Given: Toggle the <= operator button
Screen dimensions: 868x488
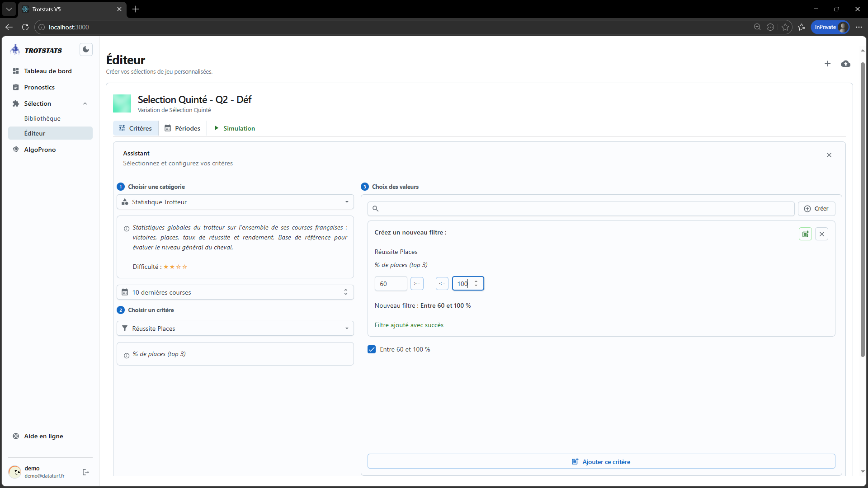Looking at the screenshot, I should [x=442, y=284].
